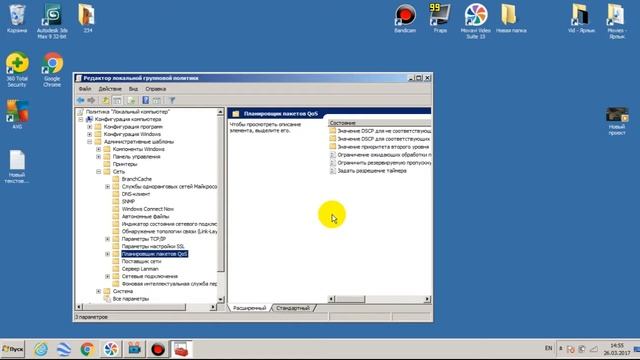640x360 pixels.
Task: Collapse the Сеть tree node
Action: (98, 171)
